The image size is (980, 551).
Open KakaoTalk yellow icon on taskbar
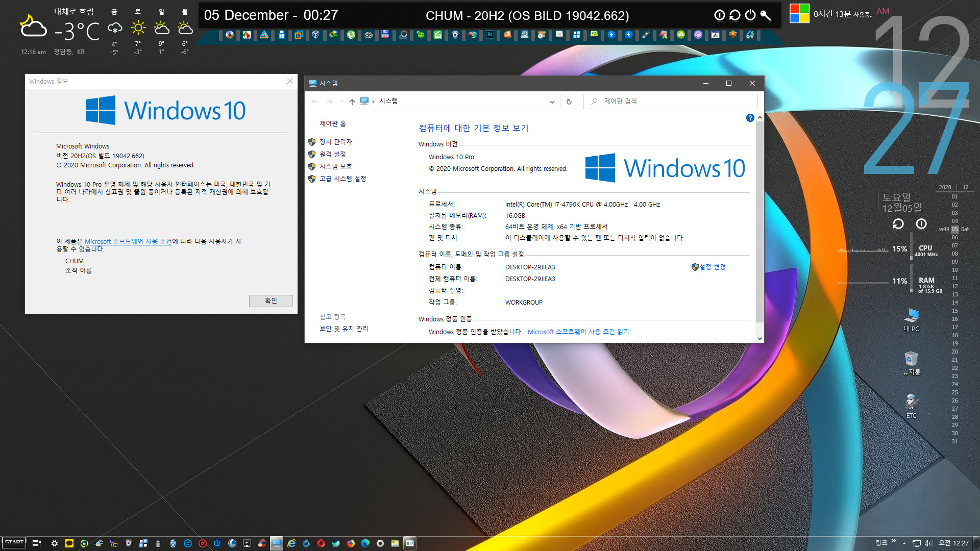click(69, 543)
